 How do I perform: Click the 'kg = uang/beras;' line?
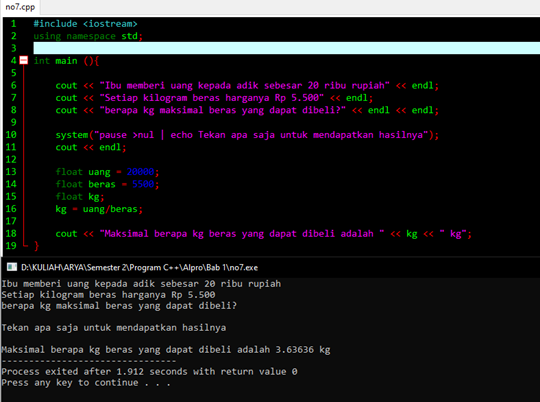99,209
